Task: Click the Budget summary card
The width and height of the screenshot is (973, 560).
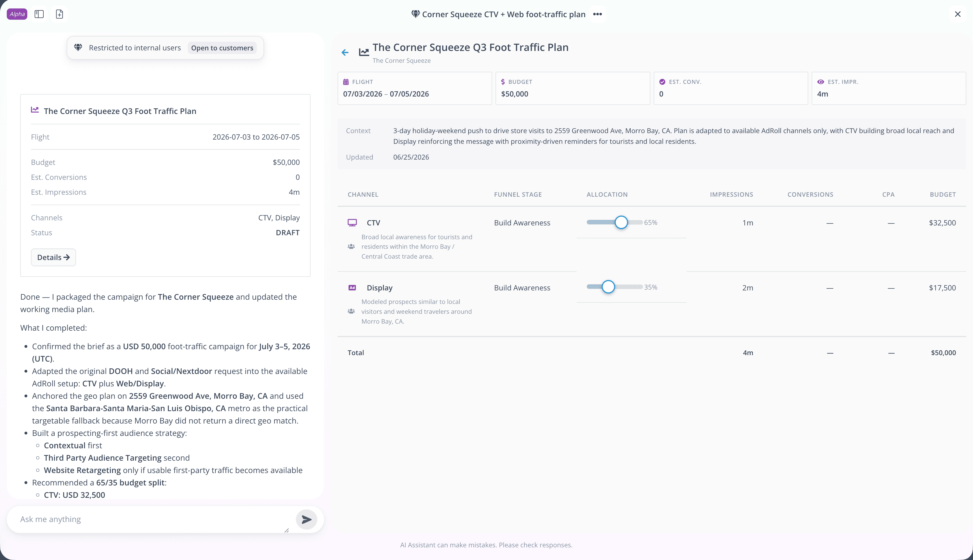Action: [x=573, y=88]
